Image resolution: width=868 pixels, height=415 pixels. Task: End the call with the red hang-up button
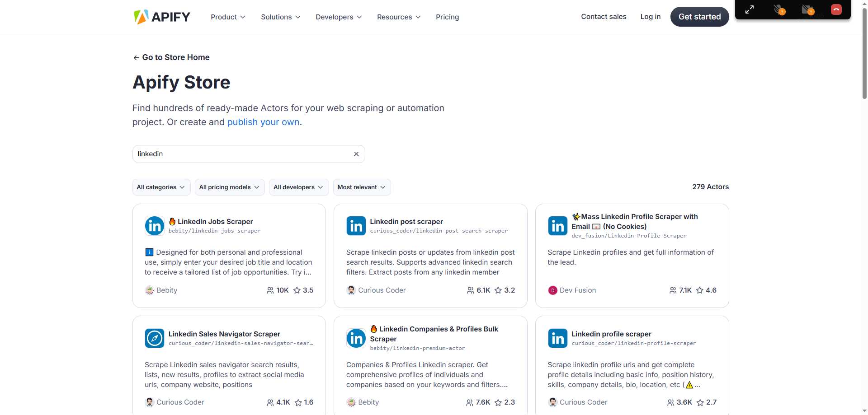[x=836, y=9]
